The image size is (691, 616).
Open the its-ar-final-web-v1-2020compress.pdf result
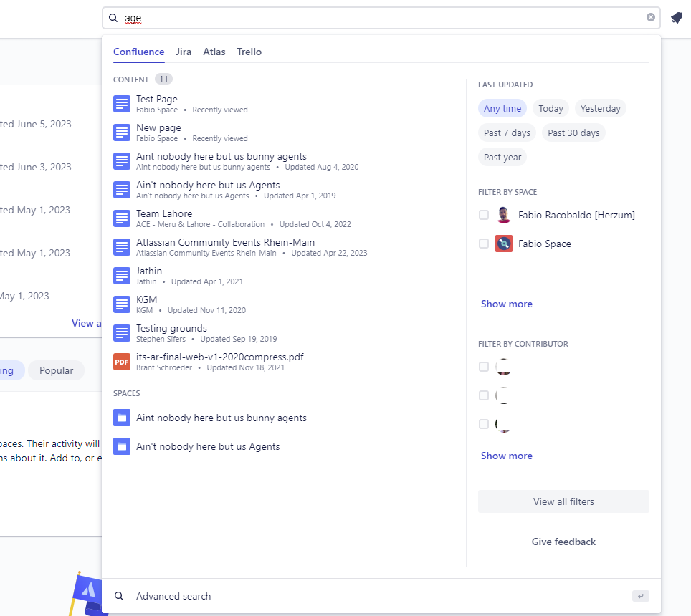285,362
